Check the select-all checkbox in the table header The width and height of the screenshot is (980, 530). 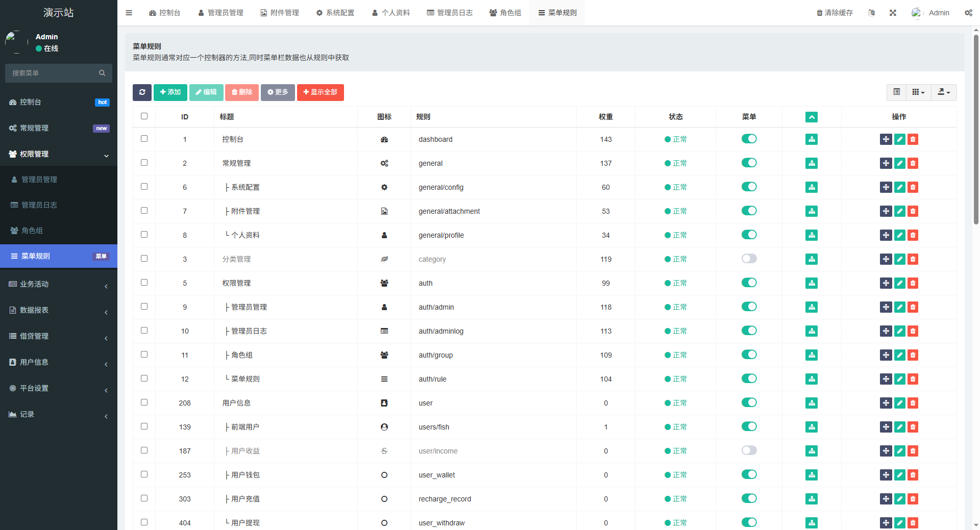click(x=144, y=116)
